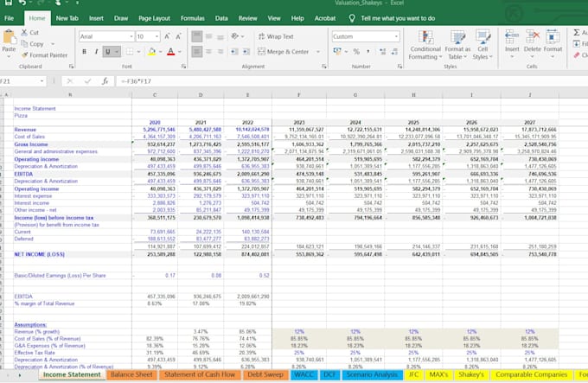This screenshot has width=588, height=383.
Task: Toggle Wrap Text
Action: [x=276, y=36]
